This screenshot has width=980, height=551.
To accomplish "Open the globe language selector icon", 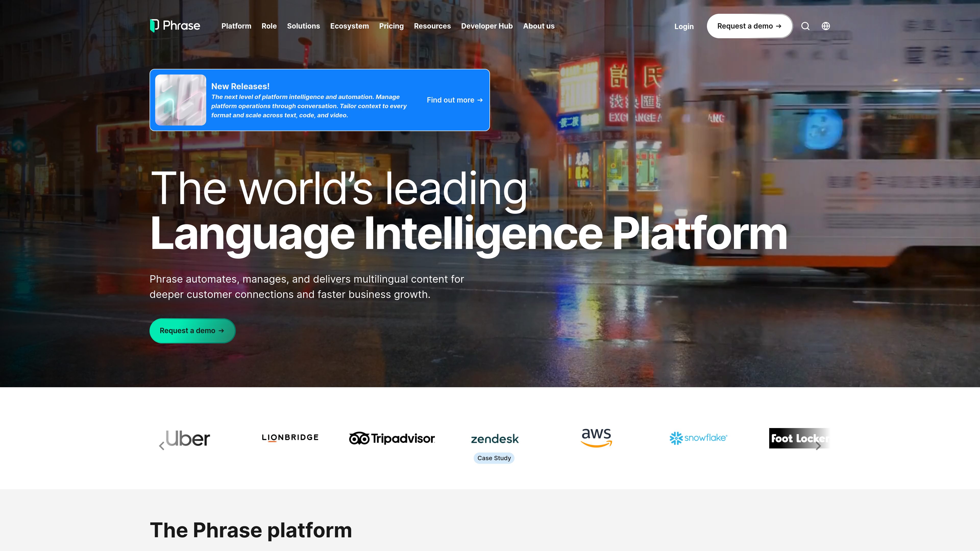I will (826, 26).
